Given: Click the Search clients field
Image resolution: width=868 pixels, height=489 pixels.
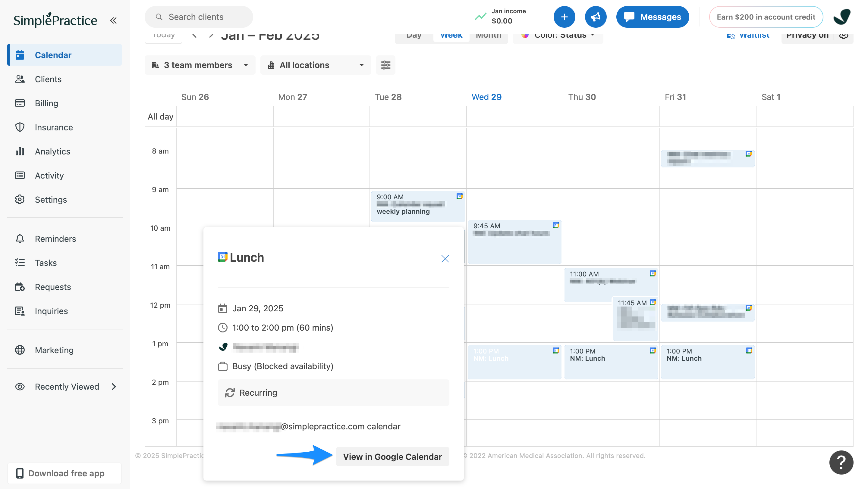Looking at the screenshot, I should tap(199, 17).
